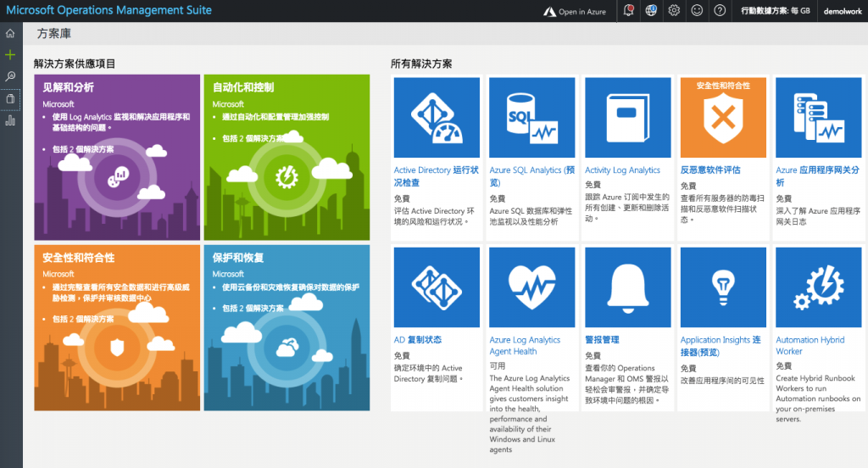Click Microsoft Operations Management Suite title
Image resolution: width=868 pixels, height=468 pixels.
point(108,10)
